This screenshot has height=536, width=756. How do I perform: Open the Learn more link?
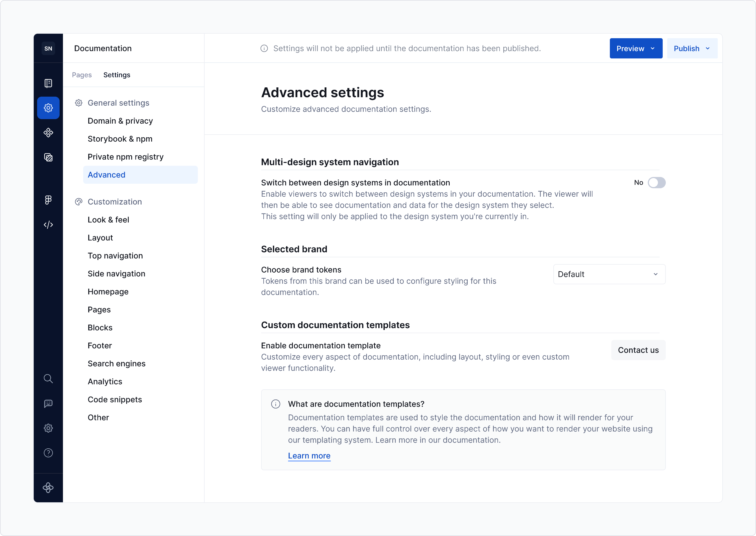(x=309, y=456)
